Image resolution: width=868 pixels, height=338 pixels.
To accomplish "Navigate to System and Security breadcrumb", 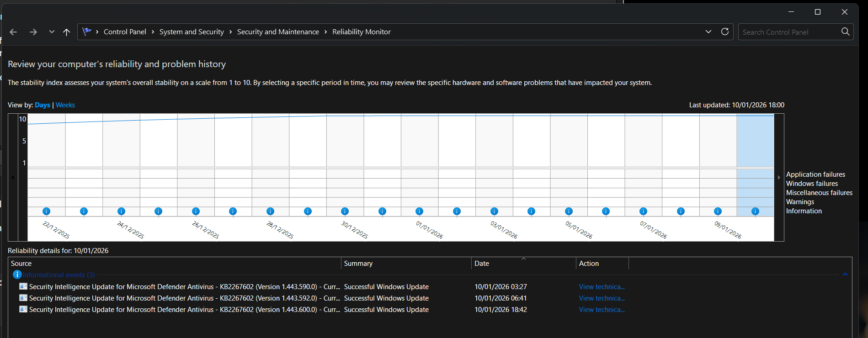I will (192, 32).
